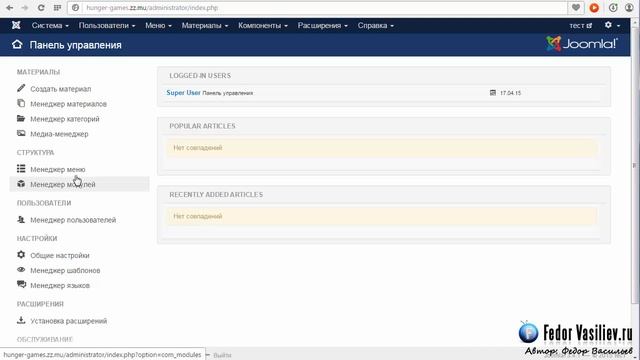Viewport: 640px width, 360px height.
Task: Click the Joomla! logo in header
Action: tap(582, 44)
